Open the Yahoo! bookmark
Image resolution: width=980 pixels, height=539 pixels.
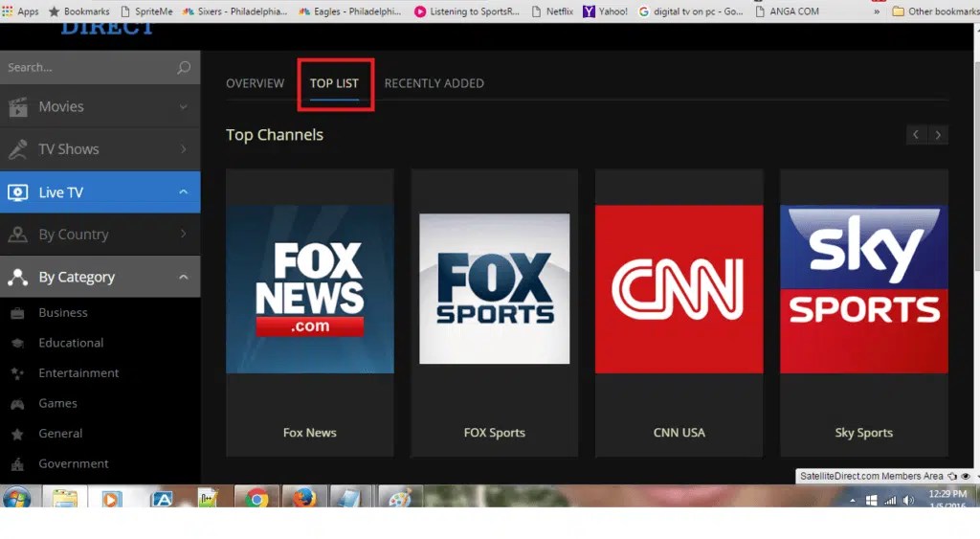pyautogui.click(x=606, y=11)
